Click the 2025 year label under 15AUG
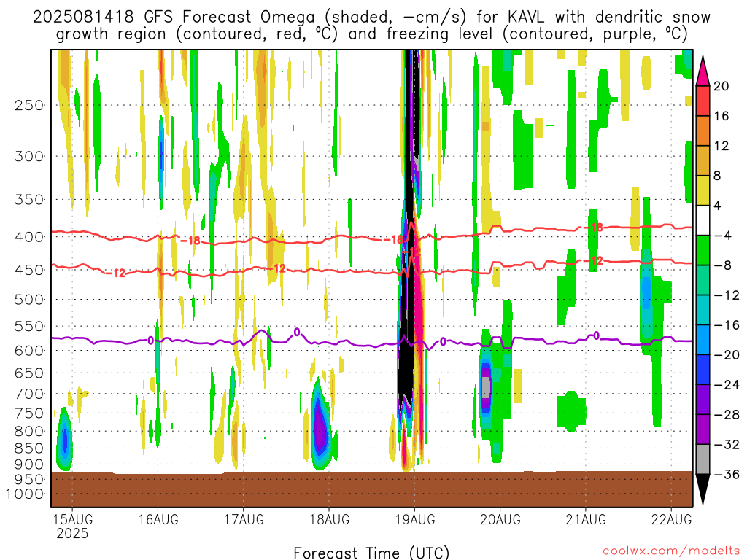 tap(72, 533)
